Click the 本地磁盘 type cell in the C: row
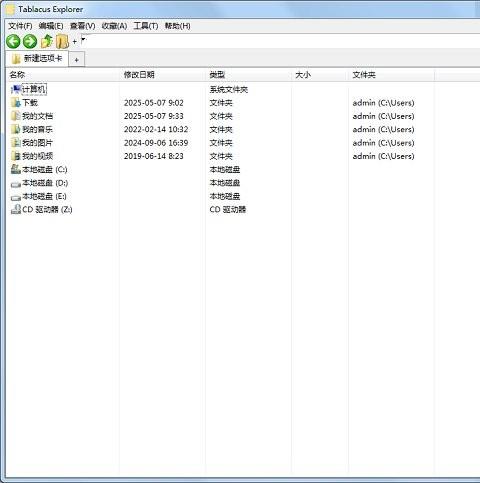The image size is (480, 483). pos(225,169)
